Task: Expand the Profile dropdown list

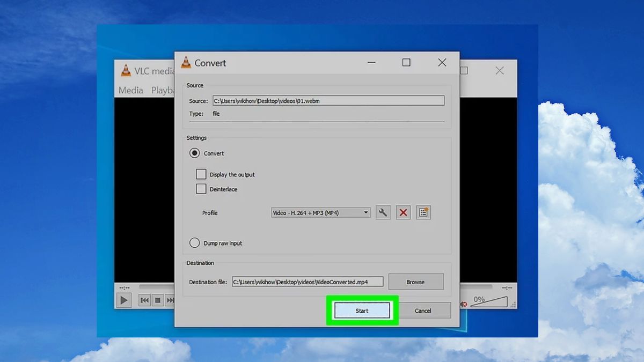Action: tap(321, 213)
